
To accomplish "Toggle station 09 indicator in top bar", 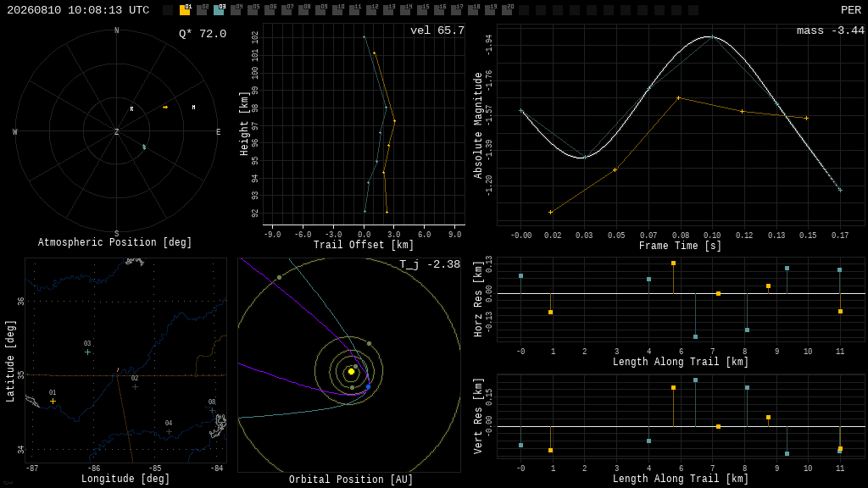I will coord(320,10).
